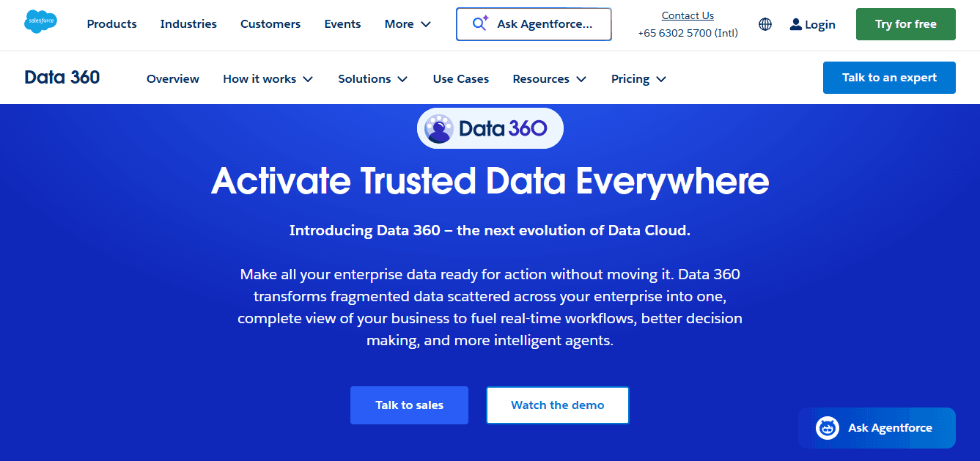Open the Contact Us link
The image size is (980, 461).
coord(687,15)
